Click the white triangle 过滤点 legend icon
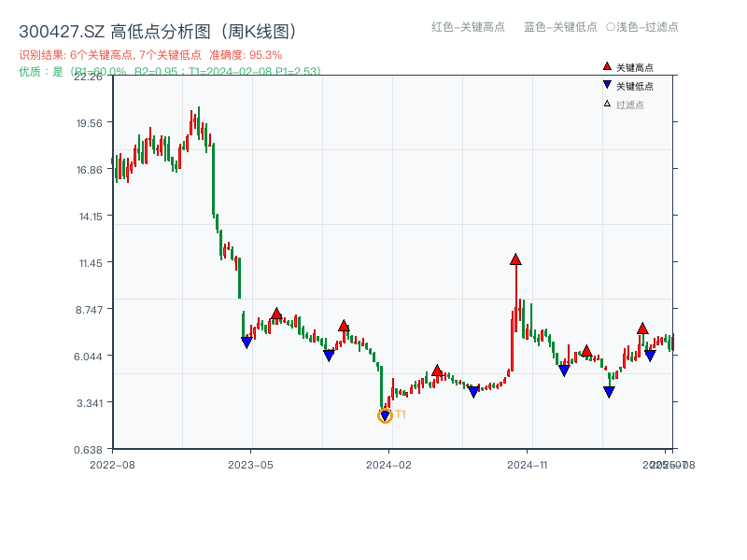 coord(607,104)
